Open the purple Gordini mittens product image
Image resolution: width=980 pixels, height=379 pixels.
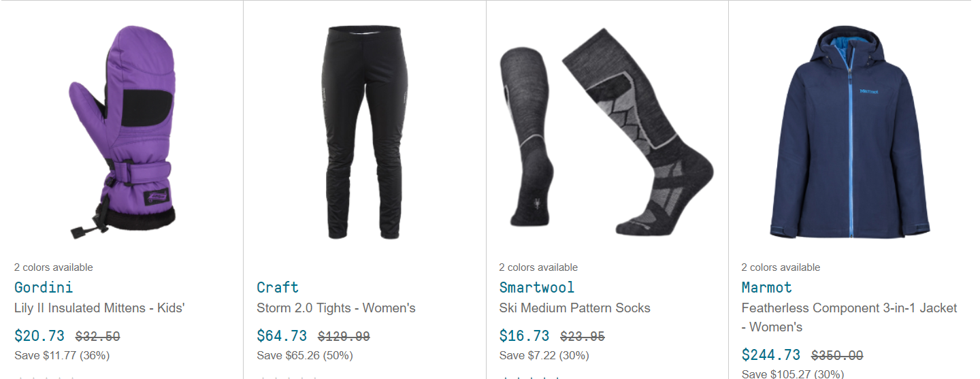[122, 133]
